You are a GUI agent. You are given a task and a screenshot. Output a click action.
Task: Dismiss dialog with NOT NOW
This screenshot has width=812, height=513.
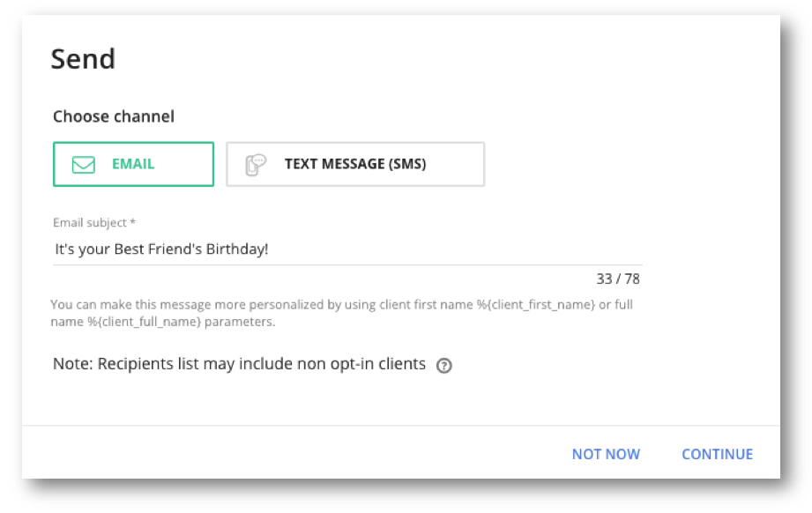tap(606, 454)
